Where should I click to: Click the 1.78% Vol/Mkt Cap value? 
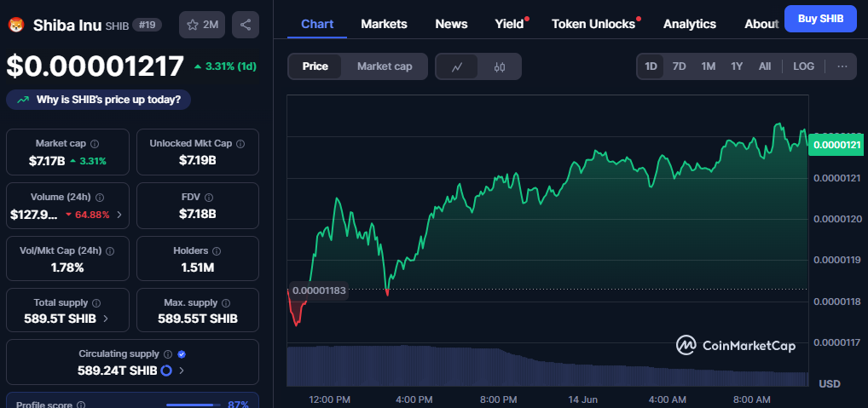tap(67, 267)
